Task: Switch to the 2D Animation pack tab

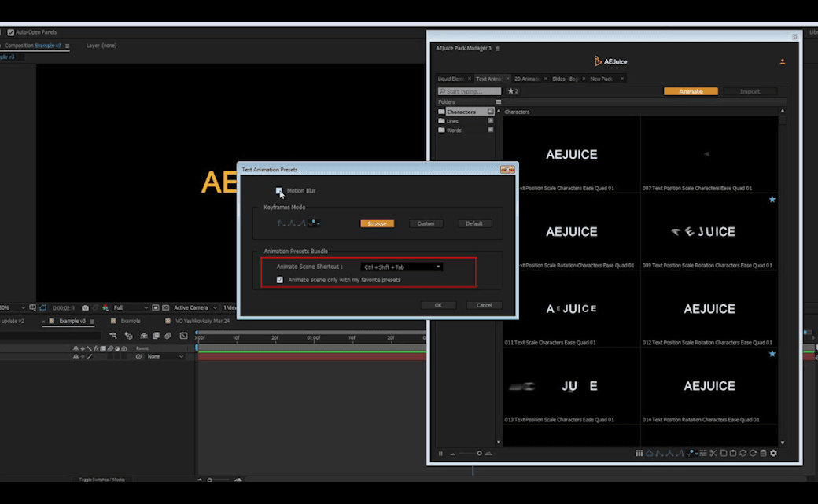Action: point(527,79)
